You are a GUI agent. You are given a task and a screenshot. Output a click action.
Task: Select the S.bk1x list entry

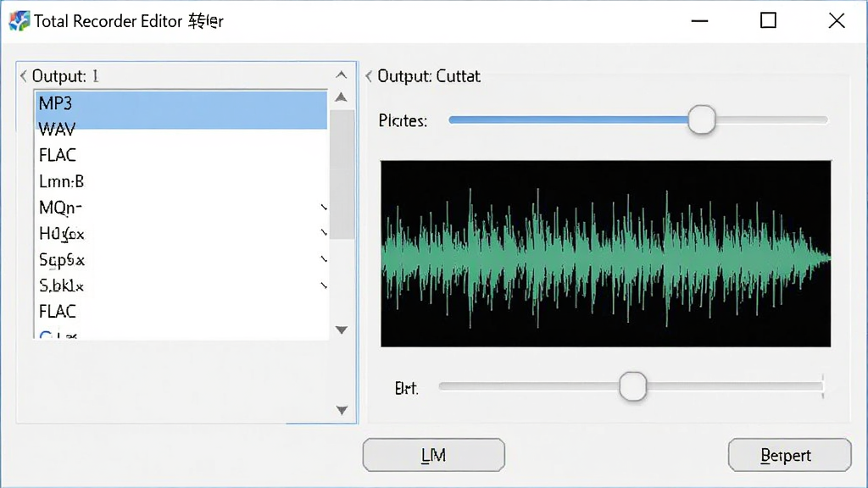(181, 286)
